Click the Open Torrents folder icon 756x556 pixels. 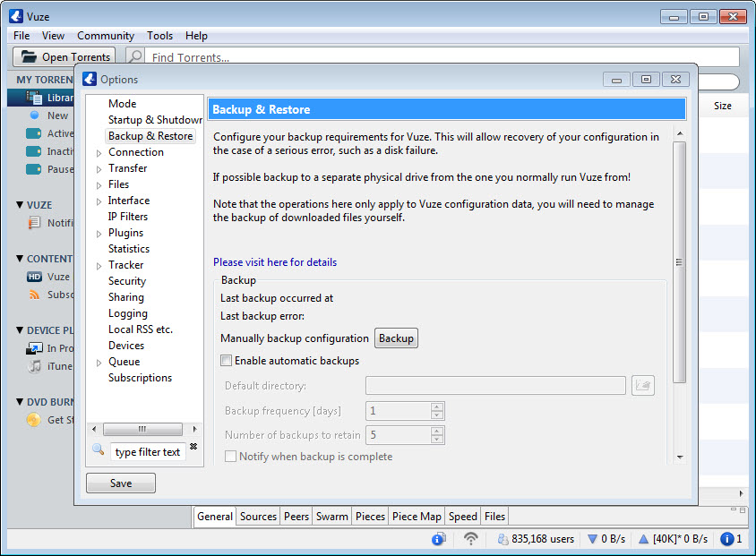[x=29, y=56]
